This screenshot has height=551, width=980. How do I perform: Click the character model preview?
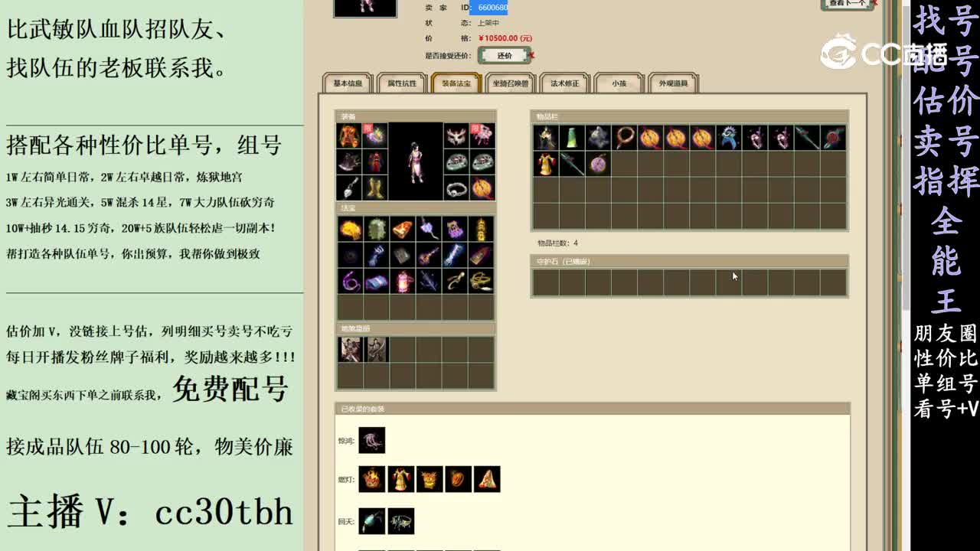point(416,161)
